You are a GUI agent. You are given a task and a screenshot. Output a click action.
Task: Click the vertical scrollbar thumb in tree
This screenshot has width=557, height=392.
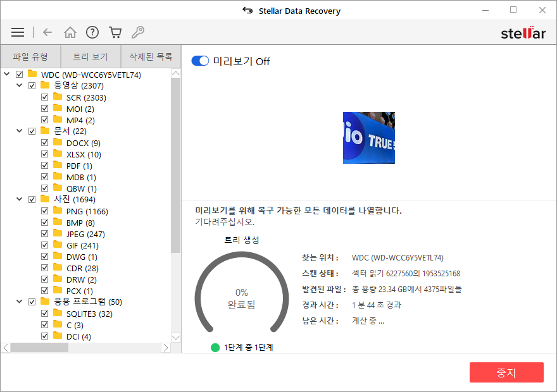coord(176,165)
